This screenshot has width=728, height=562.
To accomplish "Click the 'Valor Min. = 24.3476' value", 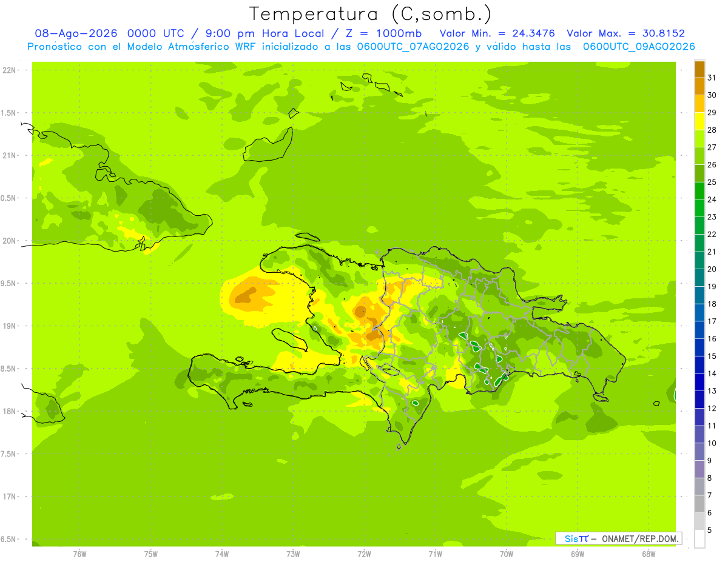I will [x=497, y=33].
